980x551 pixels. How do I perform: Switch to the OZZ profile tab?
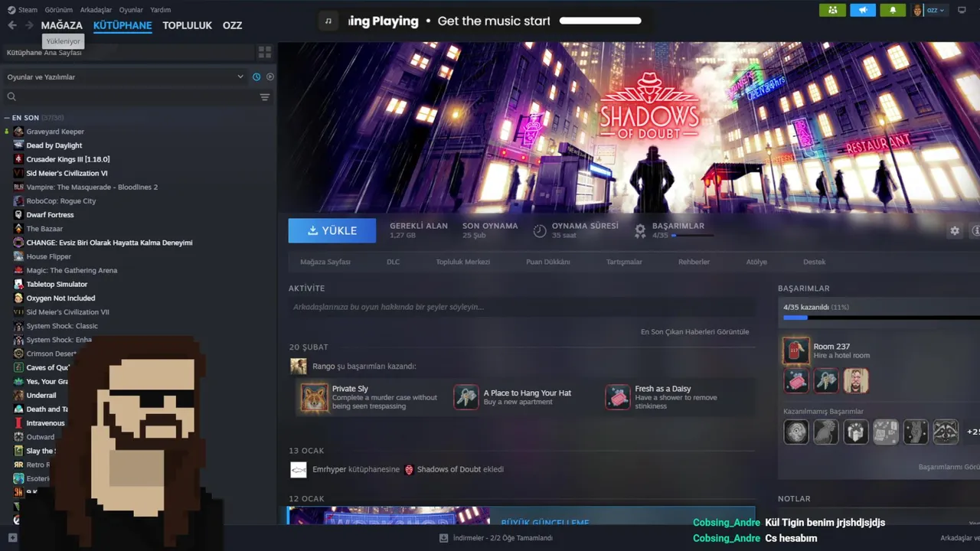coord(232,25)
